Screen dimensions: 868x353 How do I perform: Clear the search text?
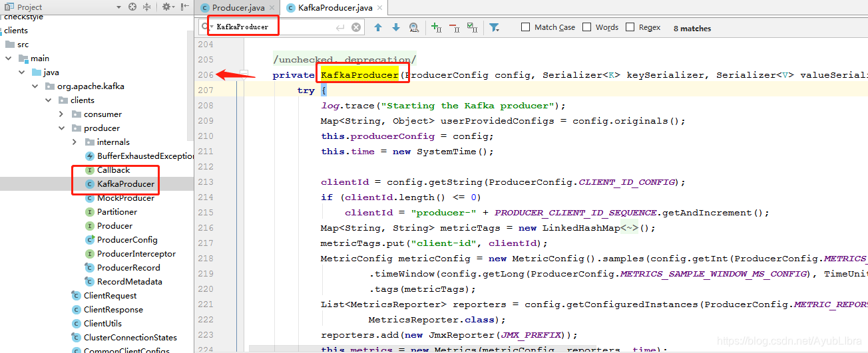[x=356, y=27]
